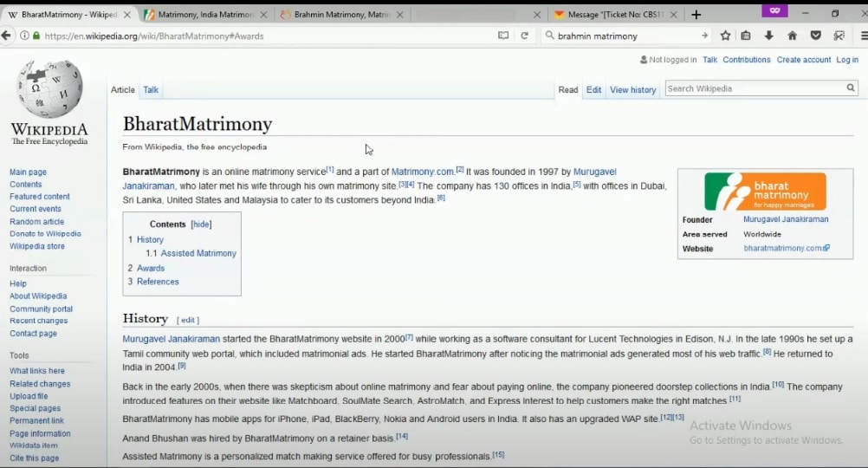
Task: Open the downloads arrow icon
Action: 769,36
